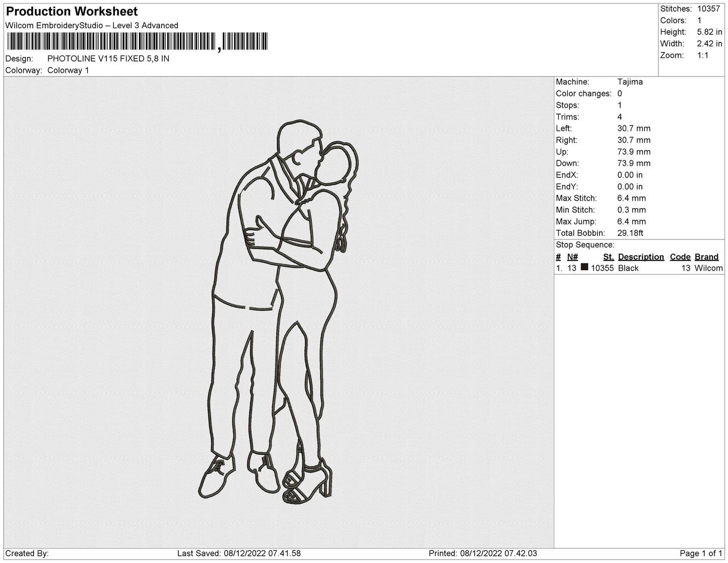This screenshot has height=563, width=728.
Task: Click the Black thread description in the stop row
Action: (x=628, y=268)
